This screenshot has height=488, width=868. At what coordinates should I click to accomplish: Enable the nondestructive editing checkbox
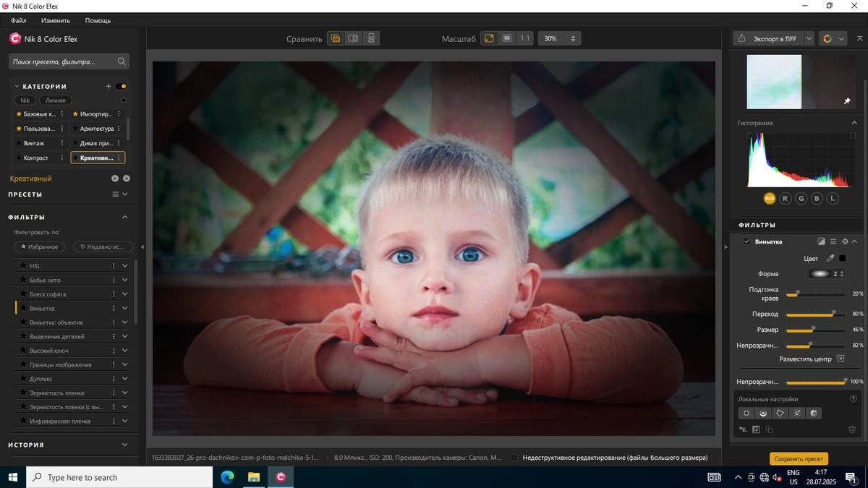tap(514, 458)
